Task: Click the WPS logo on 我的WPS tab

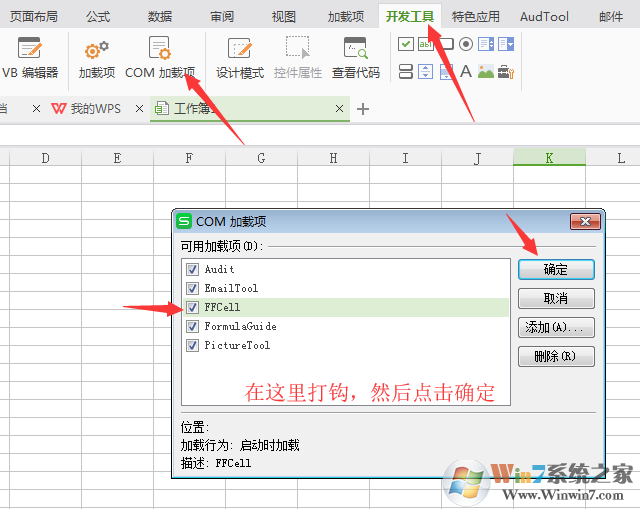Action: click(x=58, y=109)
